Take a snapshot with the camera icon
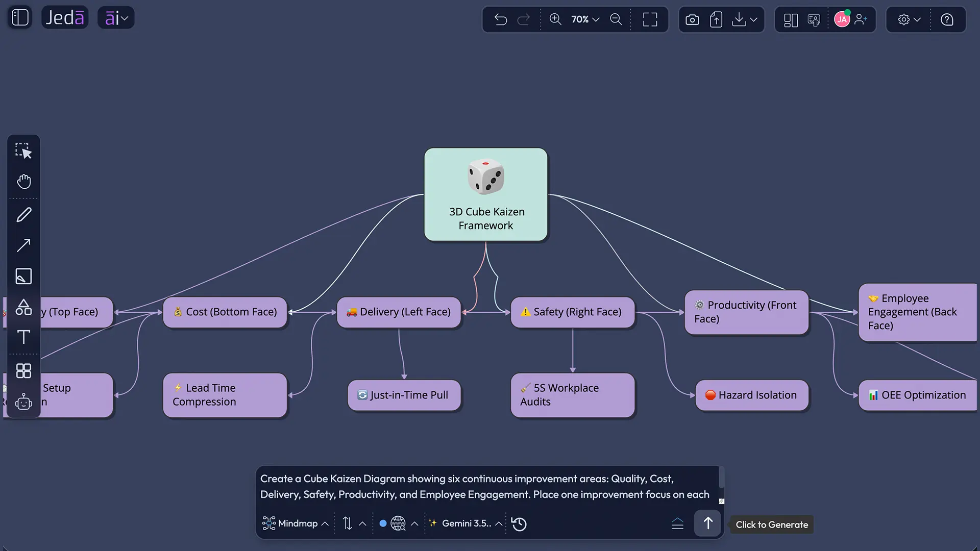This screenshot has width=980, height=551. point(692,20)
